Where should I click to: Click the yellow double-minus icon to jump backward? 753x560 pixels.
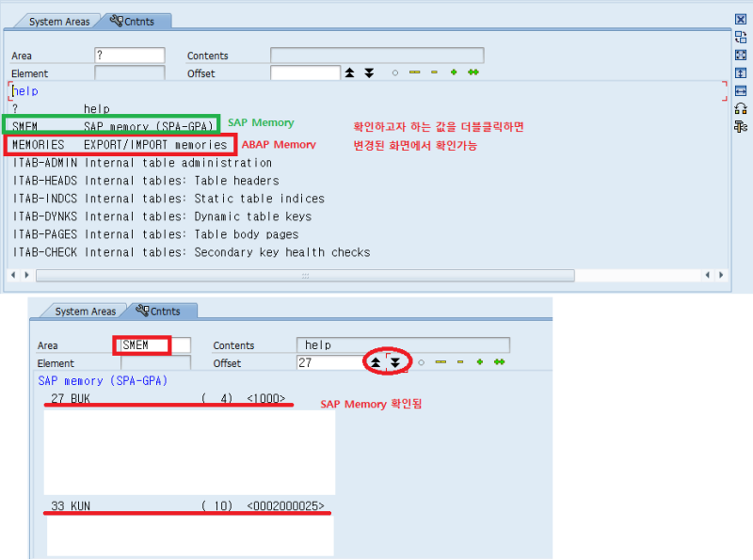pos(414,72)
